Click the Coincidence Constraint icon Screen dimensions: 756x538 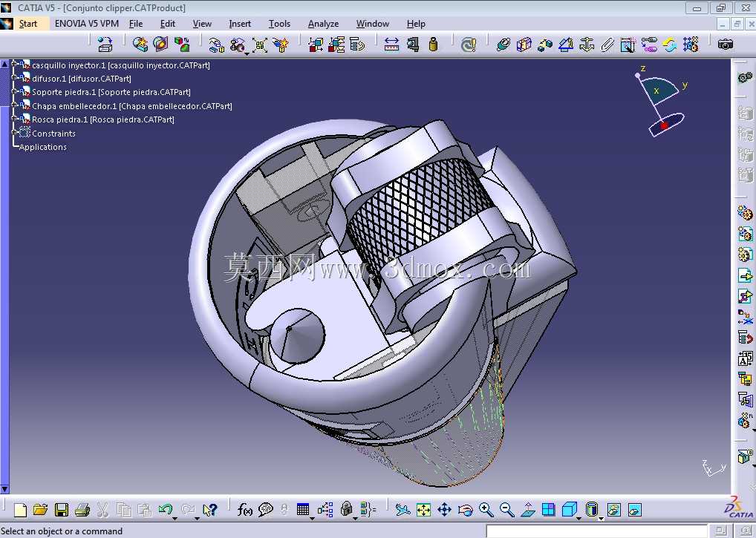pyautogui.click(x=503, y=45)
